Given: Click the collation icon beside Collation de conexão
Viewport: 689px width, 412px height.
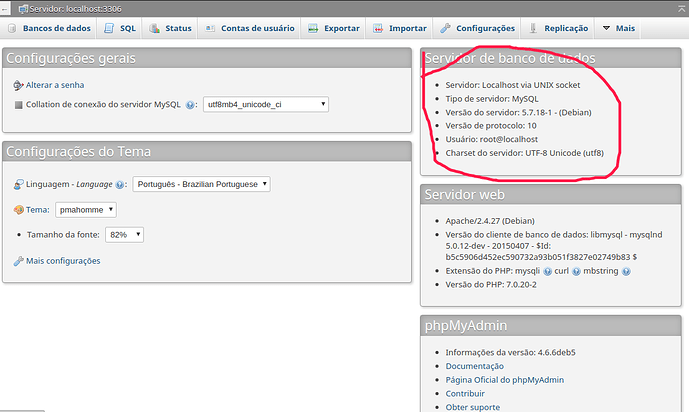Looking at the screenshot, I should coord(18,105).
